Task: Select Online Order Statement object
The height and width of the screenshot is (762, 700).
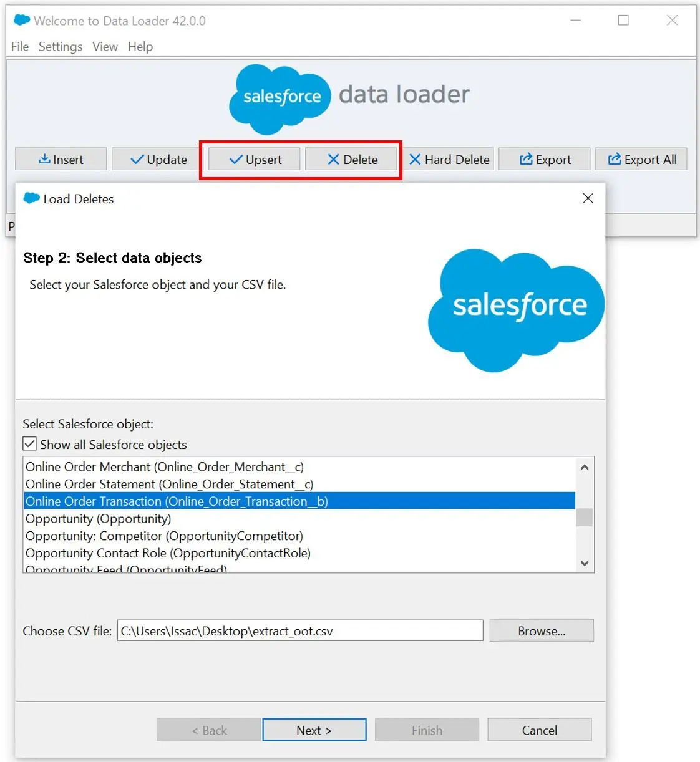Action: point(299,484)
